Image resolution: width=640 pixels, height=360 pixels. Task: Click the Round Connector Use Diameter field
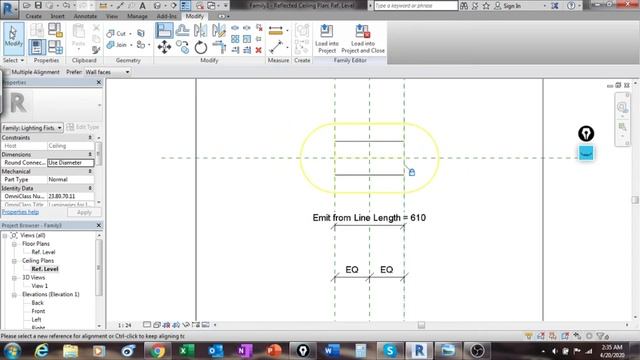tap(71, 162)
